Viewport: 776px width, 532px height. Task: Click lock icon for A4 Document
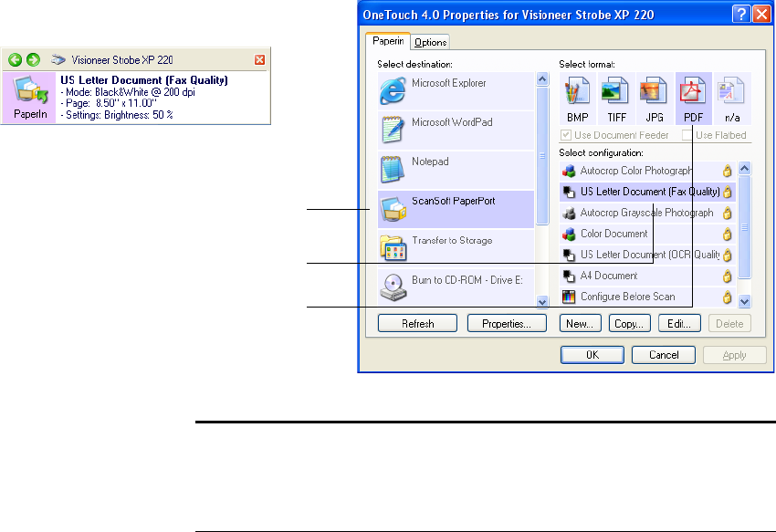coord(727,276)
